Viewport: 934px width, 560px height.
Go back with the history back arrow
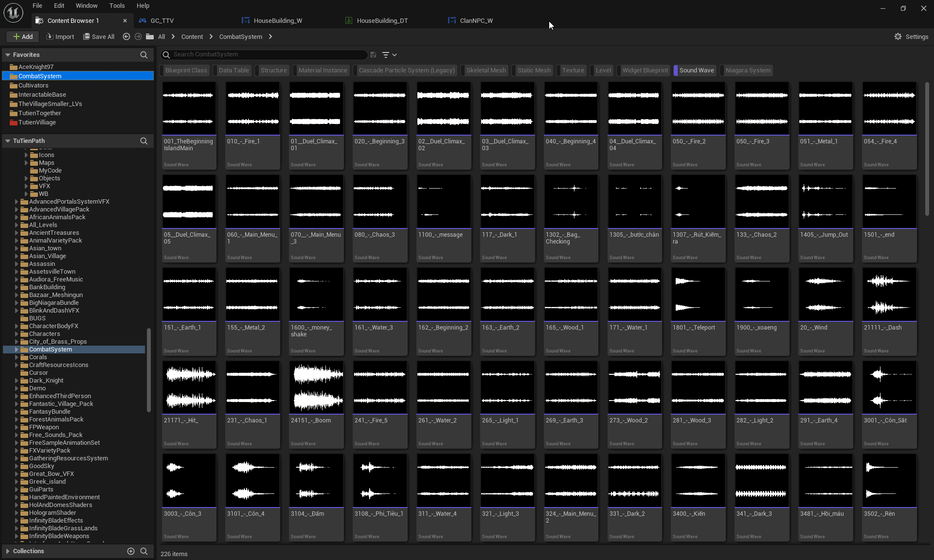coord(126,36)
